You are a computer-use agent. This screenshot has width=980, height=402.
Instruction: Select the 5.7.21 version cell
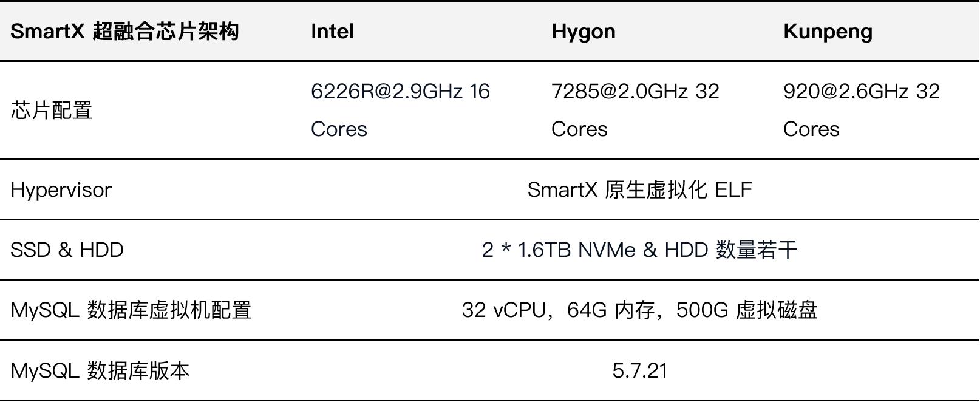(640, 370)
